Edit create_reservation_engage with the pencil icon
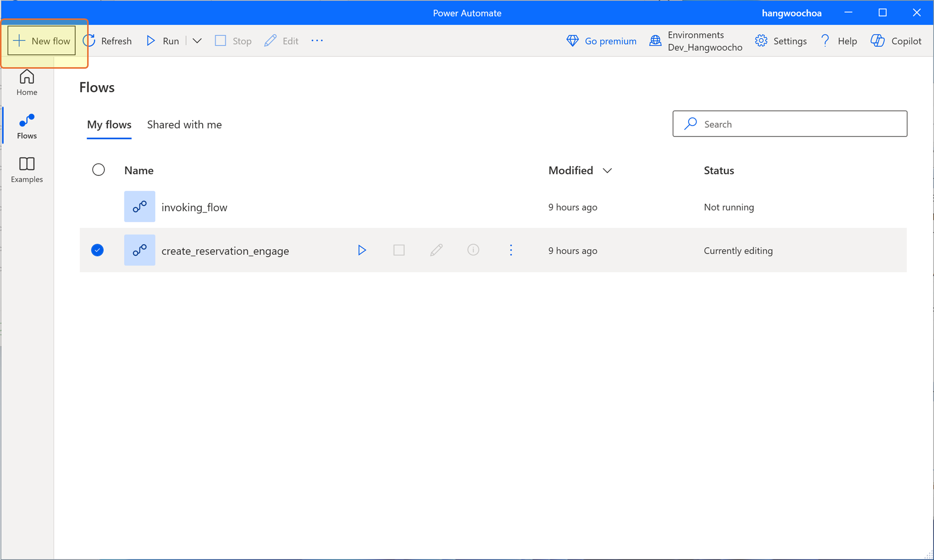 436,250
